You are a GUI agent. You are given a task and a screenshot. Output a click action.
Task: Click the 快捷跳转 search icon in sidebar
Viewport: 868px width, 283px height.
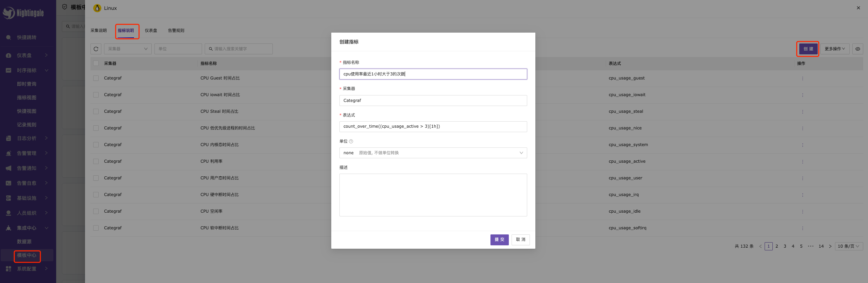9,37
